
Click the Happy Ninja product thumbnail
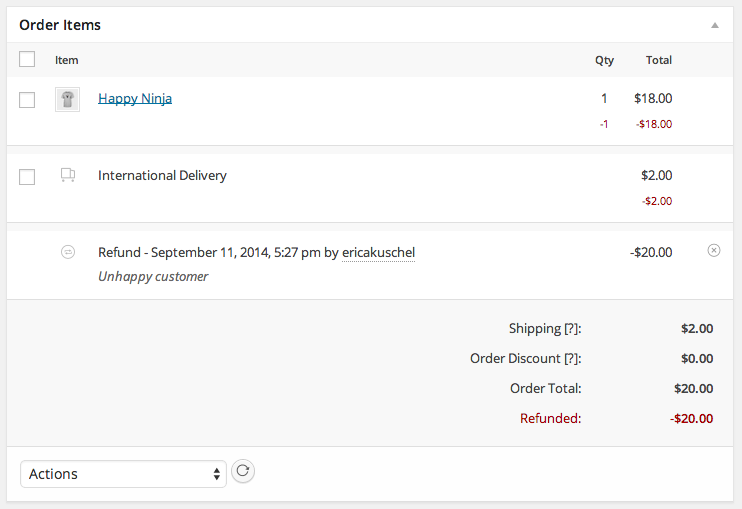click(x=67, y=99)
